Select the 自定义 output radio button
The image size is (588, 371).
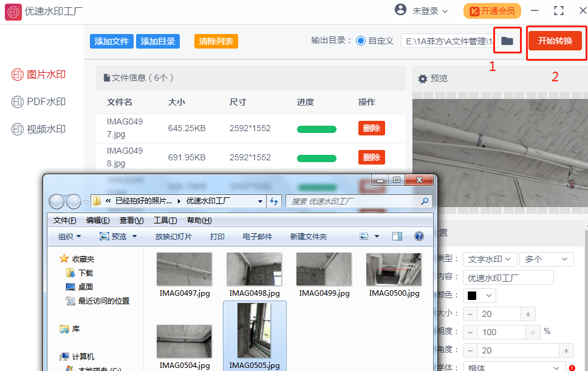[x=361, y=41]
